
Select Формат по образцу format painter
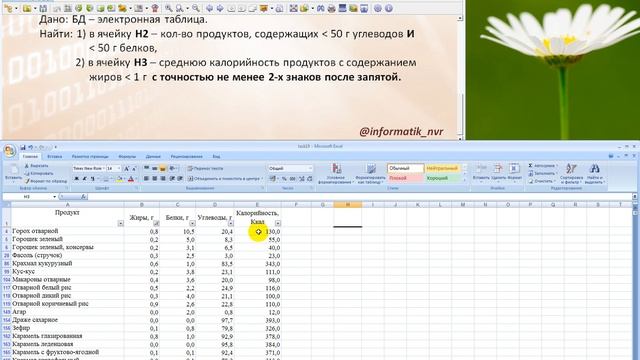(x=46, y=181)
